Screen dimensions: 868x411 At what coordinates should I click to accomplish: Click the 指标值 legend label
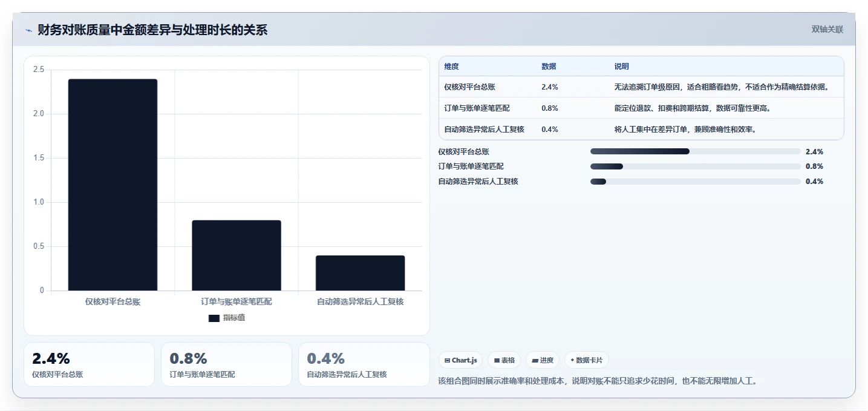(x=234, y=318)
